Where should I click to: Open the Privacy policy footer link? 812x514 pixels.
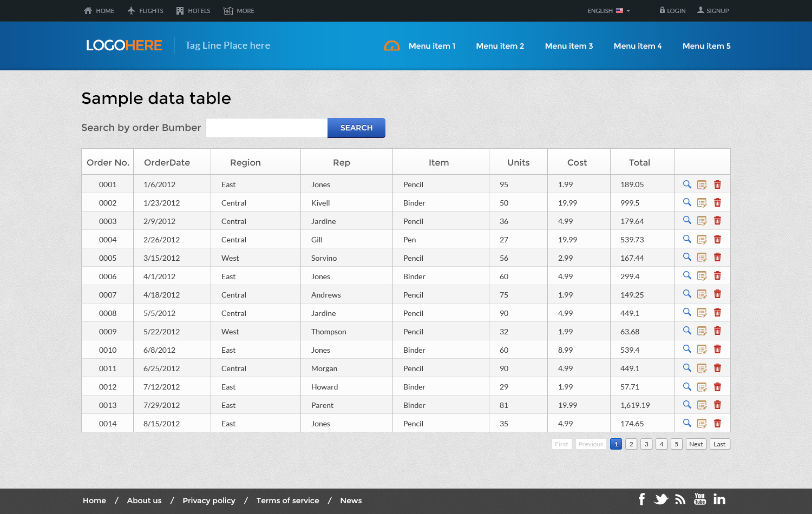(x=209, y=500)
